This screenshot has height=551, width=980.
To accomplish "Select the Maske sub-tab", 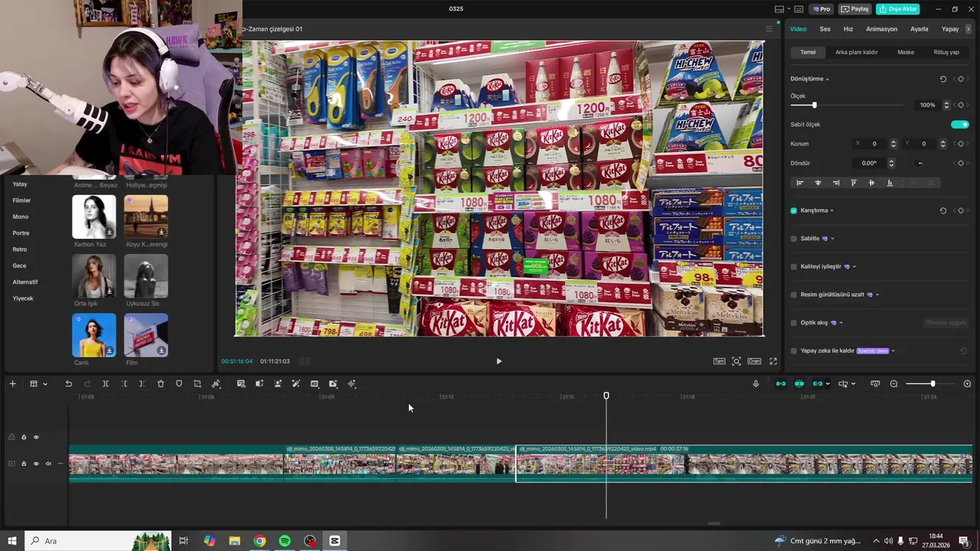I will (906, 52).
